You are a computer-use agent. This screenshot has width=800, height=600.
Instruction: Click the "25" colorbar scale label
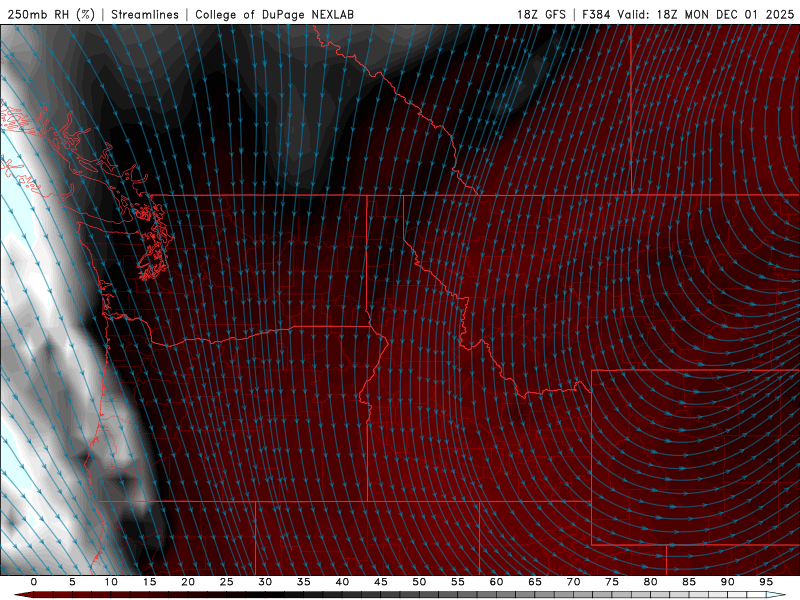pos(227,582)
